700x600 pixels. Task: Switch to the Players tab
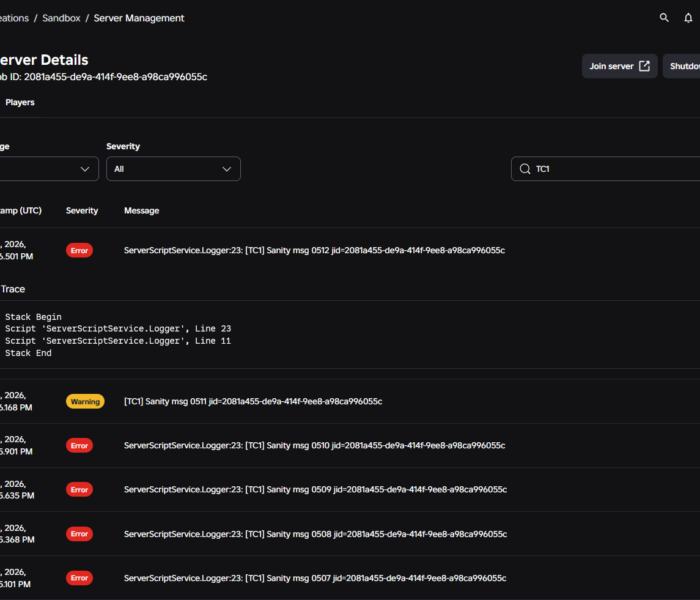(x=20, y=102)
